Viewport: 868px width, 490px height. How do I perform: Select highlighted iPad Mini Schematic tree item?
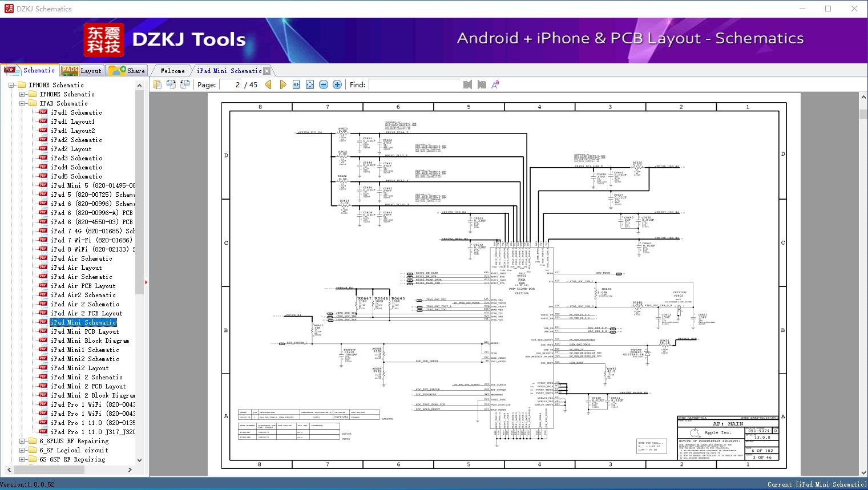click(x=83, y=322)
